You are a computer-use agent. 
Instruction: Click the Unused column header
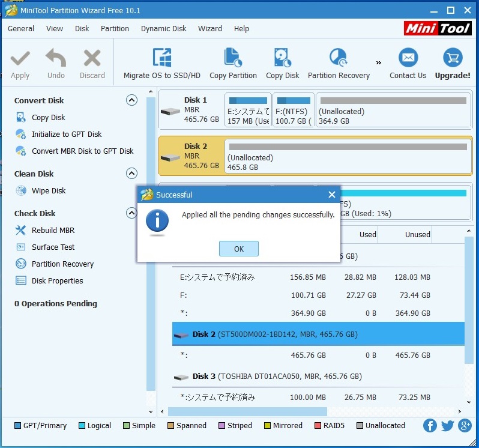pos(405,234)
